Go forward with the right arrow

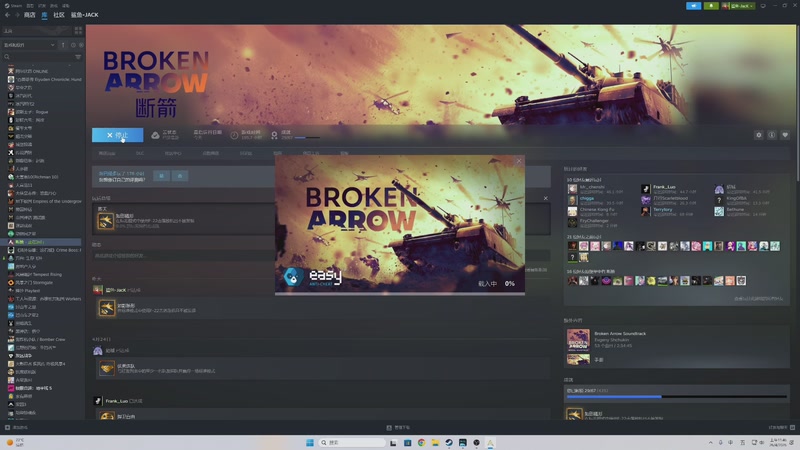[x=17, y=15]
